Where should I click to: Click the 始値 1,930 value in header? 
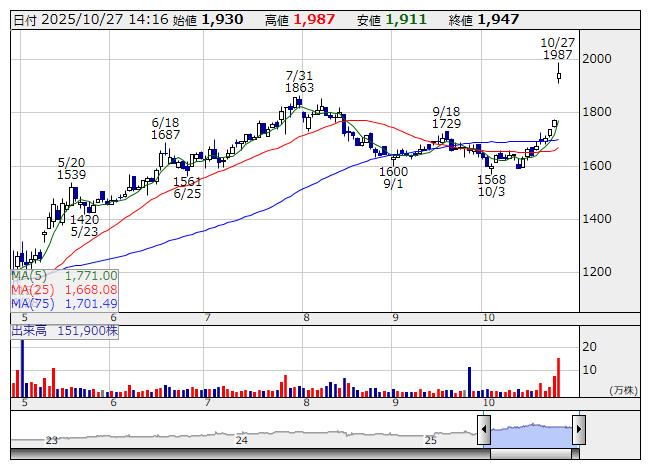[208, 20]
